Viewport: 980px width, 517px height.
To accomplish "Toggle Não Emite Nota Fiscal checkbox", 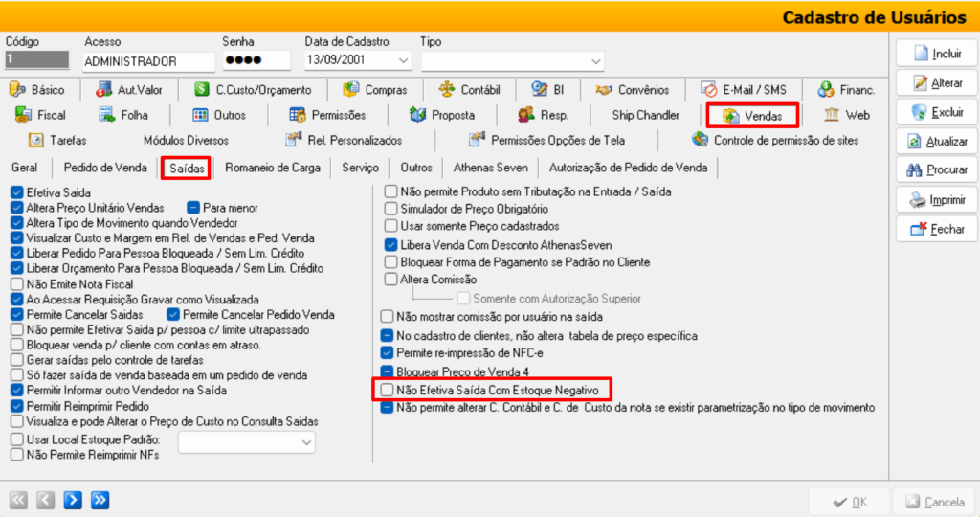I will click(16, 284).
